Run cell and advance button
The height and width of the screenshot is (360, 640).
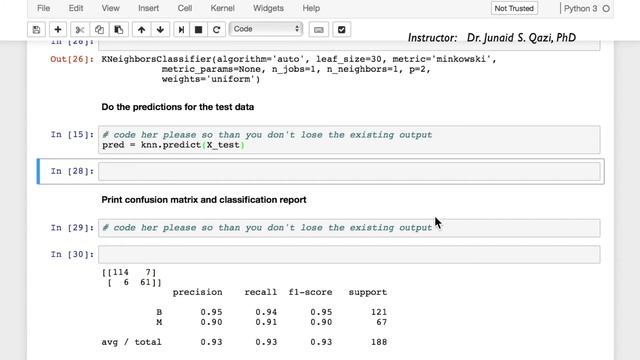[181, 29]
